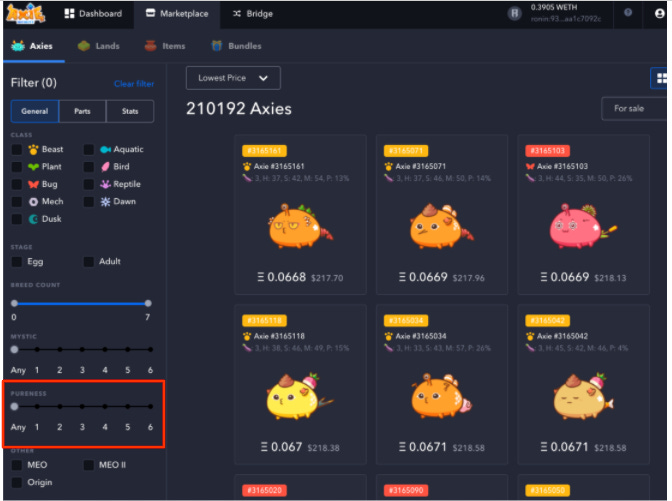Click the Dusk moon icon
The width and height of the screenshot is (672, 501).
[33, 219]
